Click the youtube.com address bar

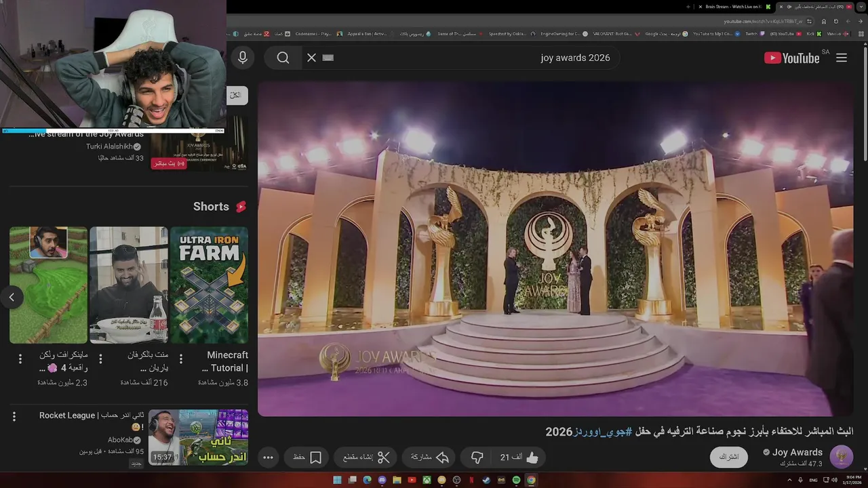763,21
